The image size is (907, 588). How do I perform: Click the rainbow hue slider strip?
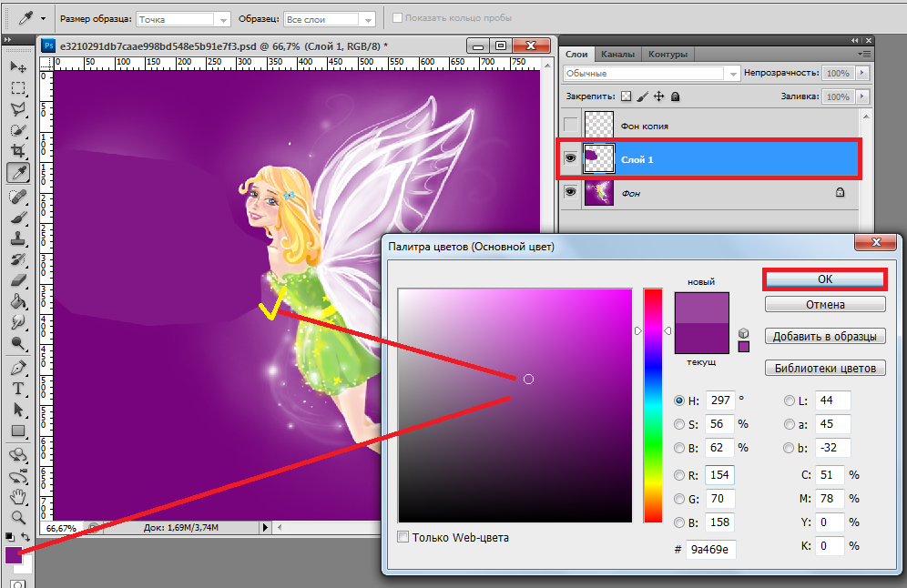(653, 405)
